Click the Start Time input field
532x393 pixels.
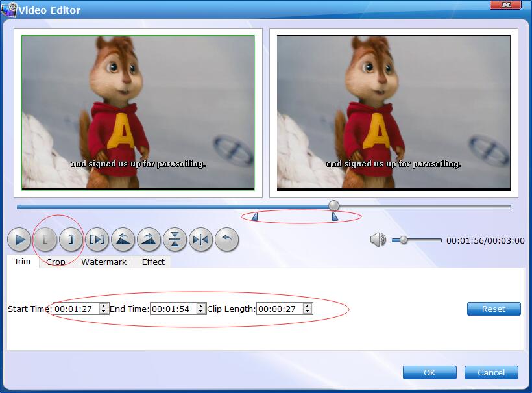tap(77, 309)
